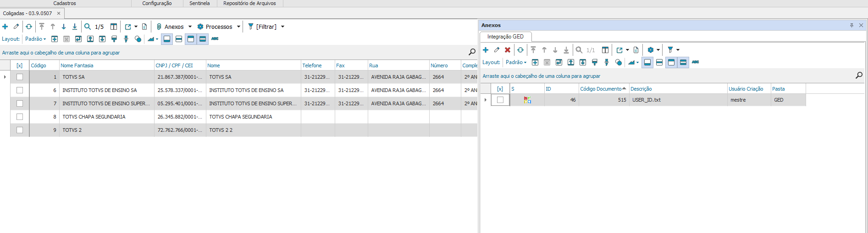Screen dimensions: 868x233
Task: Click the pencil edit icon in Coligadas toolbar
Action: (17, 27)
